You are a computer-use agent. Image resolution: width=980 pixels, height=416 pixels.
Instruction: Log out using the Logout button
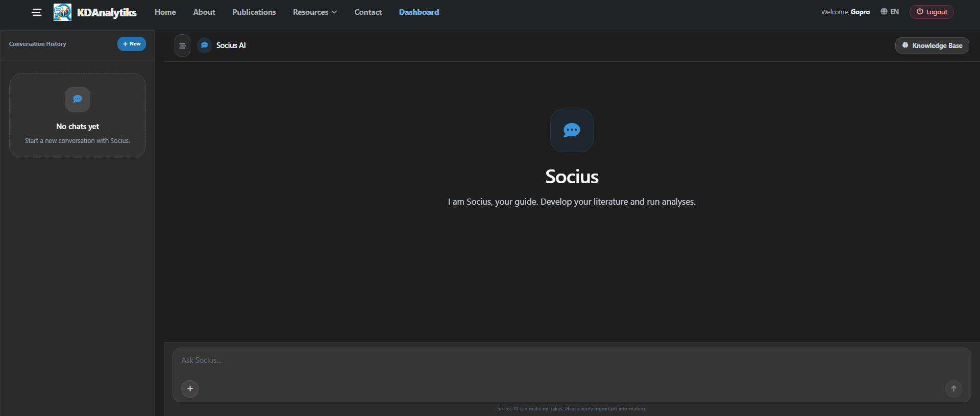click(x=932, y=12)
